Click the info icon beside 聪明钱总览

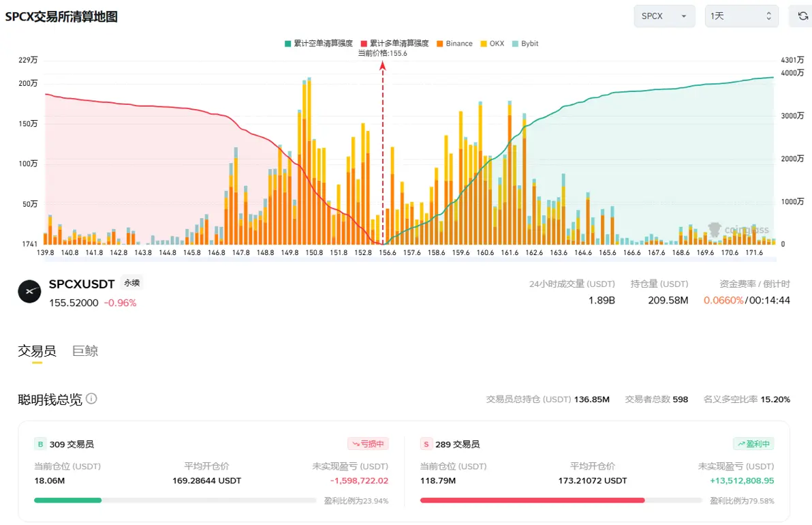click(x=91, y=399)
